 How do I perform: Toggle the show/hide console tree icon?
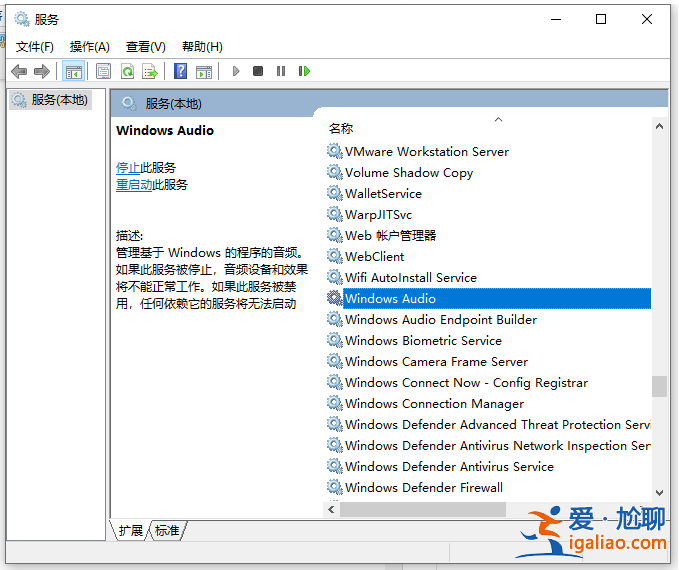pyautogui.click(x=74, y=71)
